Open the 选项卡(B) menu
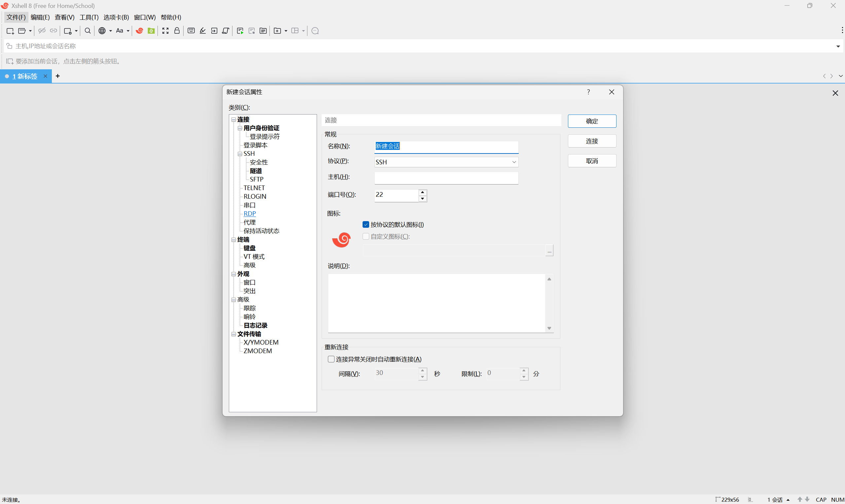Screen dimensions: 845x504 click(116, 17)
